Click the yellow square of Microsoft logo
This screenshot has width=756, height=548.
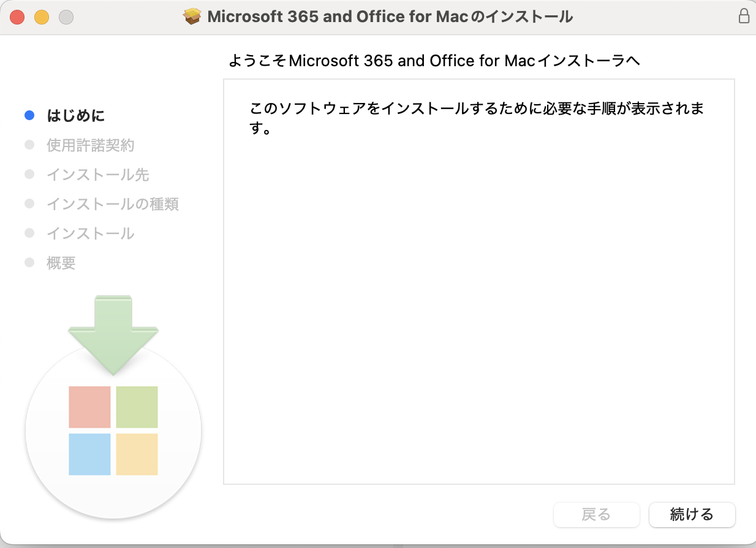tap(137, 454)
